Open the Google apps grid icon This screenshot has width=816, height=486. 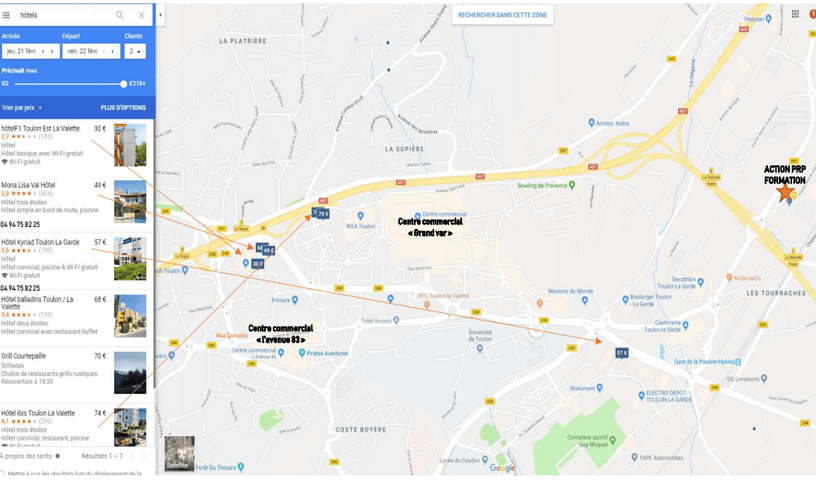795,14
